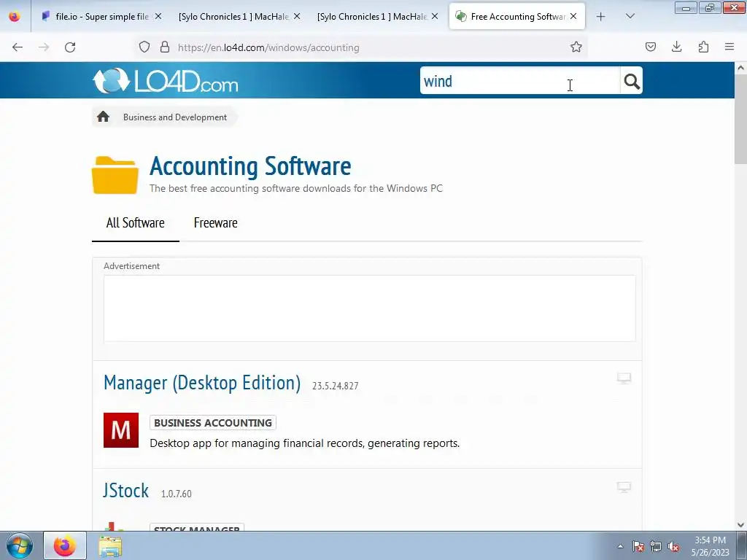Click the JStock version number 1.0.7.60

[x=177, y=494]
